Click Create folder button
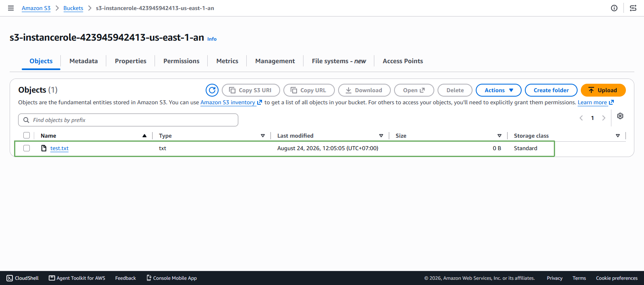Viewport: 644px width, 285px height. pos(551,90)
